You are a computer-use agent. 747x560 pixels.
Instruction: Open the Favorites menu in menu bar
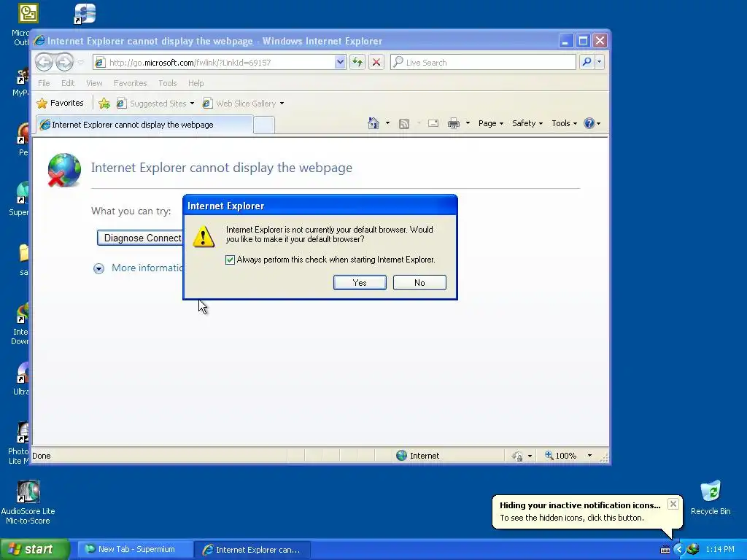point(130,83)
